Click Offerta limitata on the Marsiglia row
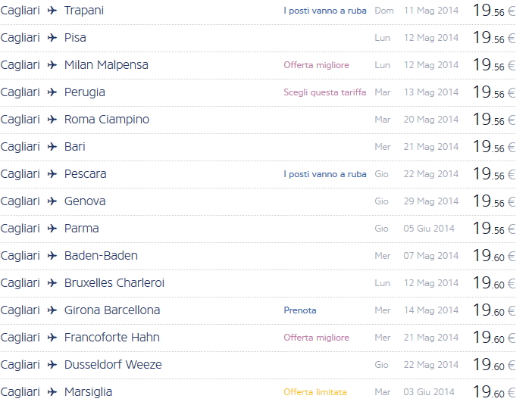532x405 pixels. 315,392
